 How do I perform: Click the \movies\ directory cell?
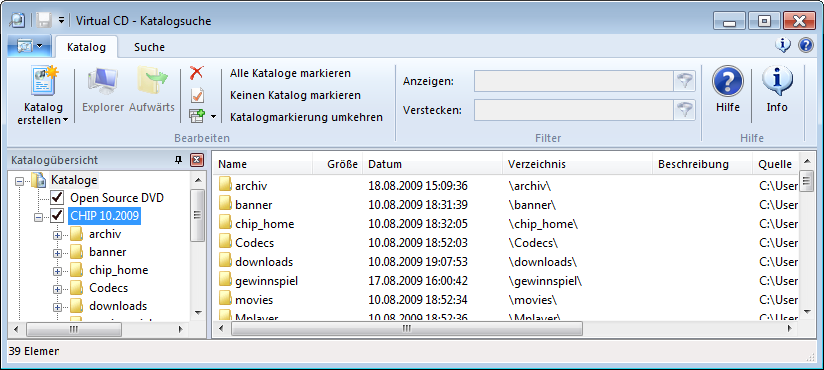coord(532,300)
